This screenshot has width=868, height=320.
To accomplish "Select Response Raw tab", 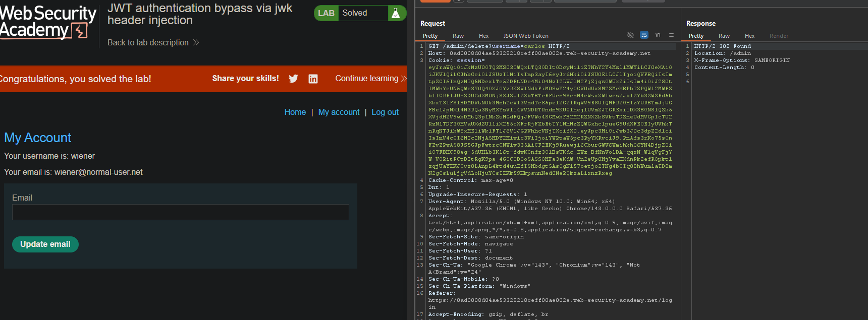I will pyautogui.click(x=724, y=36).
